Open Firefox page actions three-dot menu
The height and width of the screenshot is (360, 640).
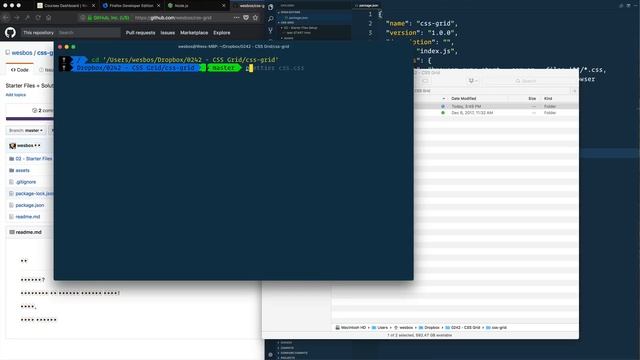236,18
